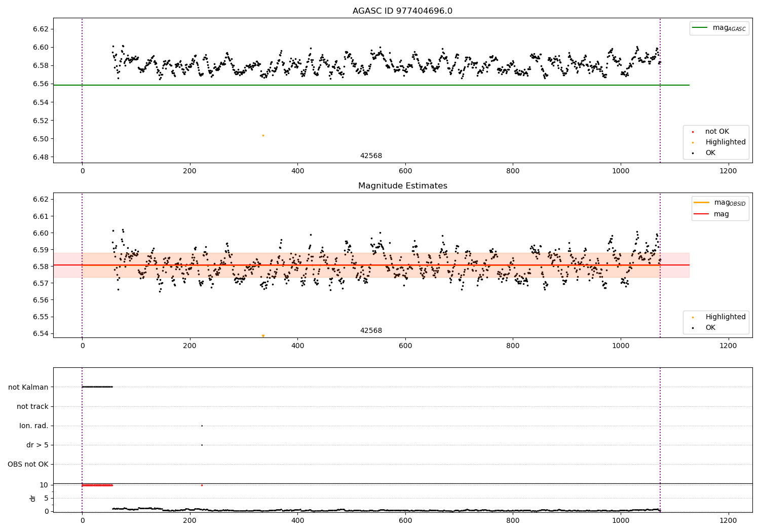Click the '6.50' tick label on top plot
The height and width of the screenshot is (532, 760).
(x=40, y=139)
